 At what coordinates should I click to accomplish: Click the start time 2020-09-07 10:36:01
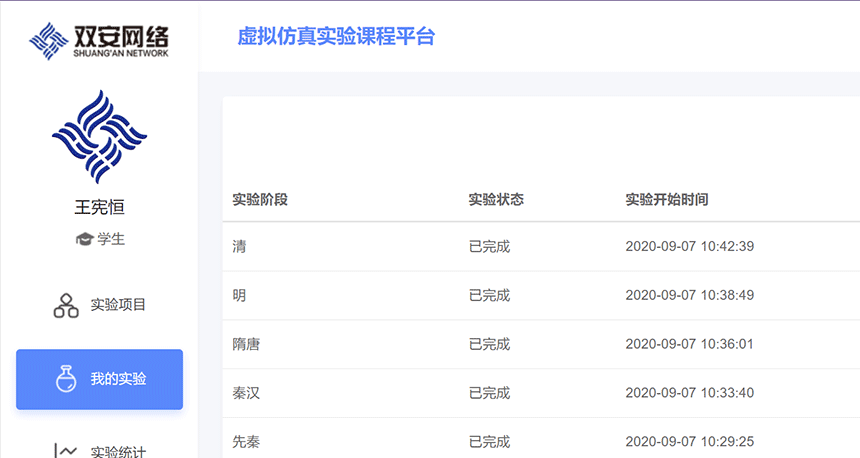(x=689, y=344)
